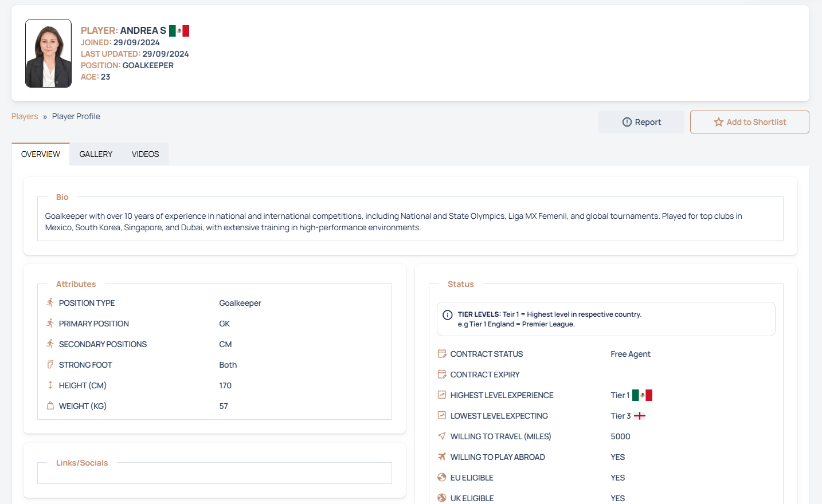Click the Andrea S profile photo
The height and width of the screenshot is (504, 822).
coord(49,53)
